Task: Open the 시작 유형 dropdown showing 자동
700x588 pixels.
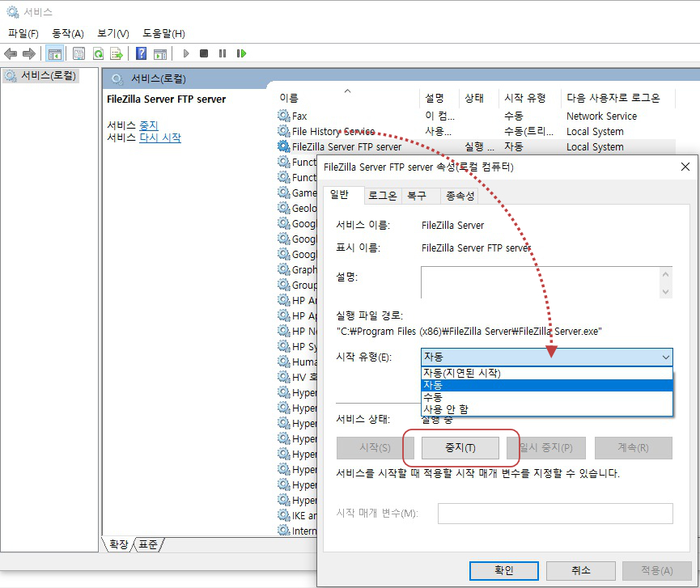Action: click(546, 357)
